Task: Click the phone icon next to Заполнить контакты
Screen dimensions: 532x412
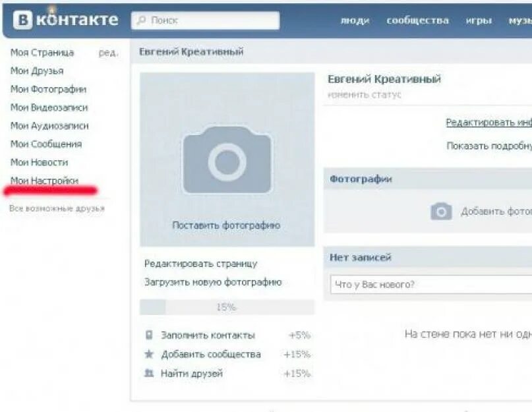Action: pyautogui.click(x=149, y=335)
